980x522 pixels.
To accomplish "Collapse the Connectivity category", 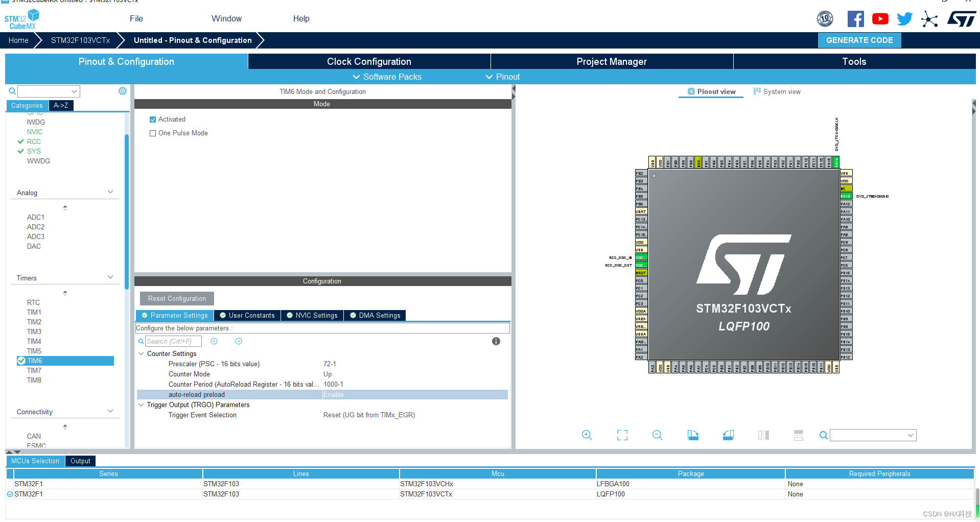I will [x=110, y=411].
